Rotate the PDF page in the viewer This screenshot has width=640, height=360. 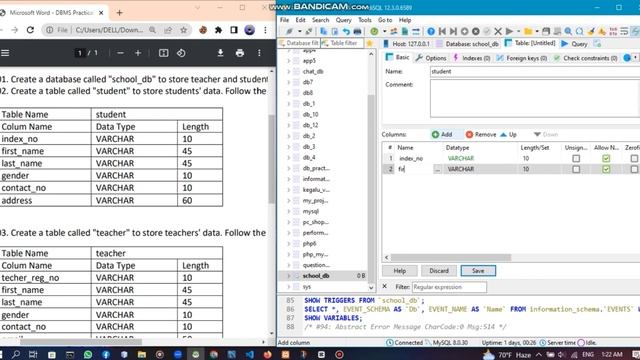coord(181,53)
